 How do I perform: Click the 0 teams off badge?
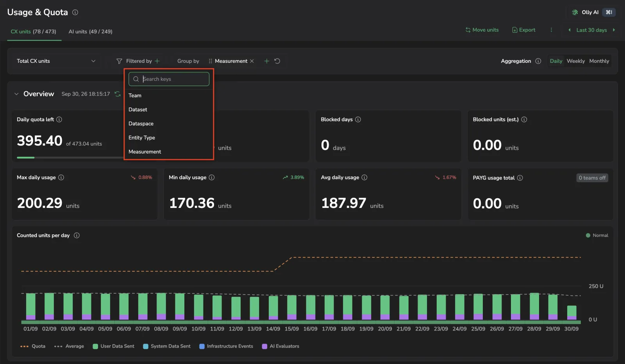[x=592, y=178]
